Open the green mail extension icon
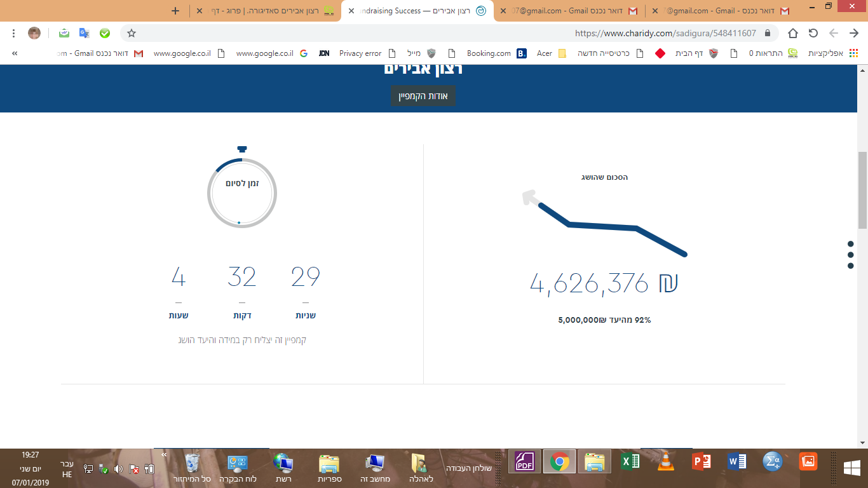Viewport: 868px width, 488px height. (x=64, y=33)
